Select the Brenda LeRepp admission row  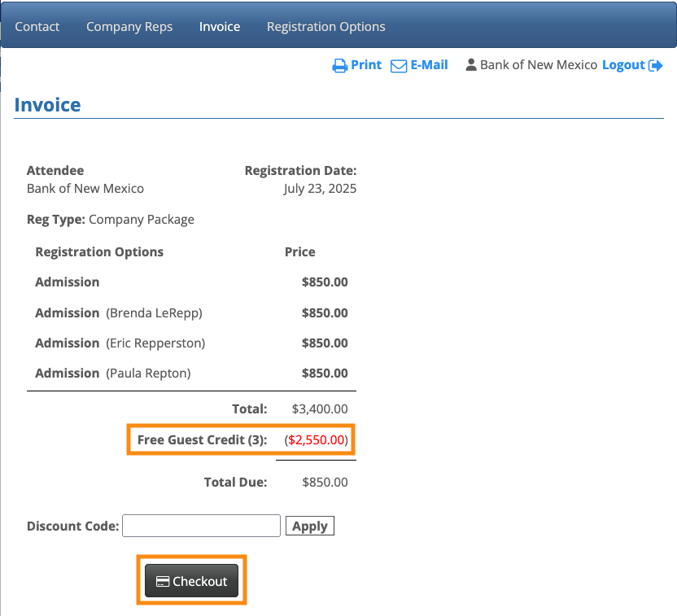point(192,313)
